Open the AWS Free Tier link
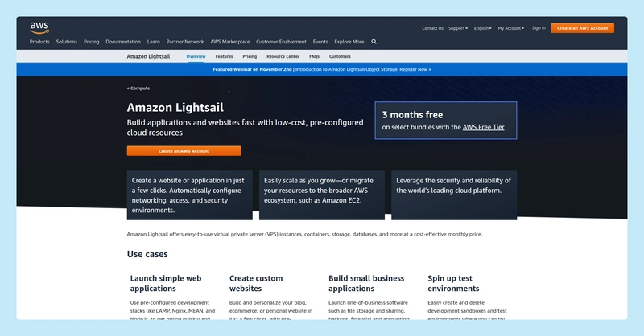644x336 pixels. point(484,127)
